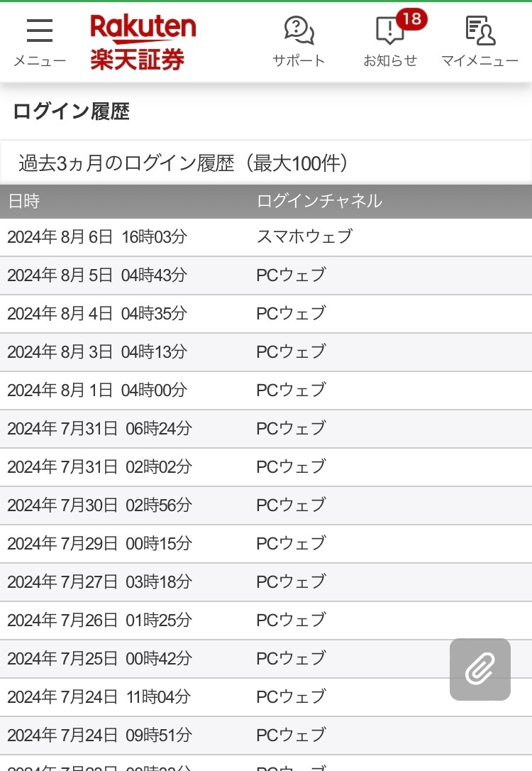Image resolution: width=532 pixels, height=771 pixels.
Task: Open the notifications icon with the 18 badge
Action: [389, 31]
